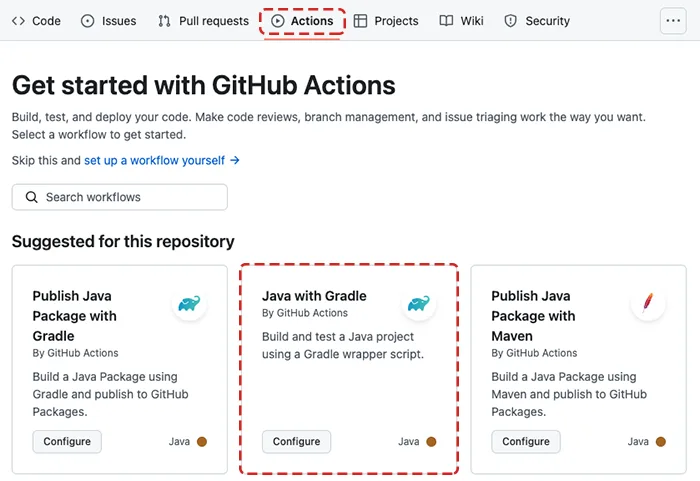Click Java language label on Maven card
700x481 pixels.
pyautogui.click(x=638, y=442)
